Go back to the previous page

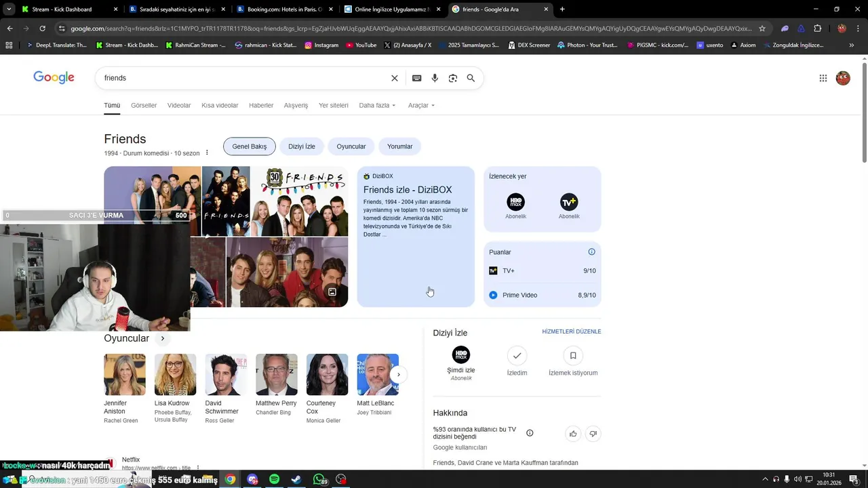(9, 28)
